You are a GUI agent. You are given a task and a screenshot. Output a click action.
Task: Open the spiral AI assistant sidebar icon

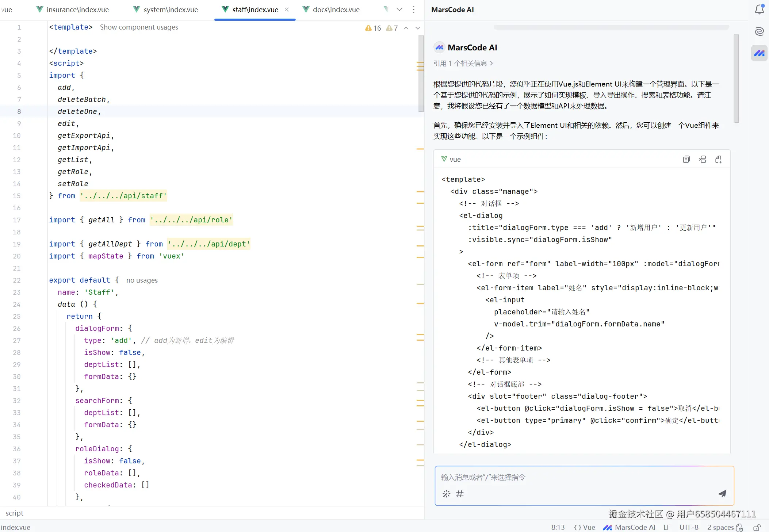click(x=759, y=31)
